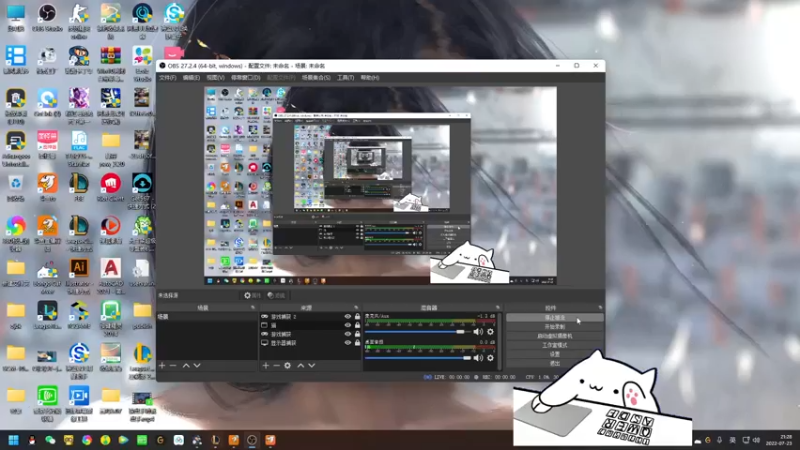Image resolution: width=800 pixels, height=450 pixels.
Task: Click the 退出 exit button in OBS
Action: (555, 364)
